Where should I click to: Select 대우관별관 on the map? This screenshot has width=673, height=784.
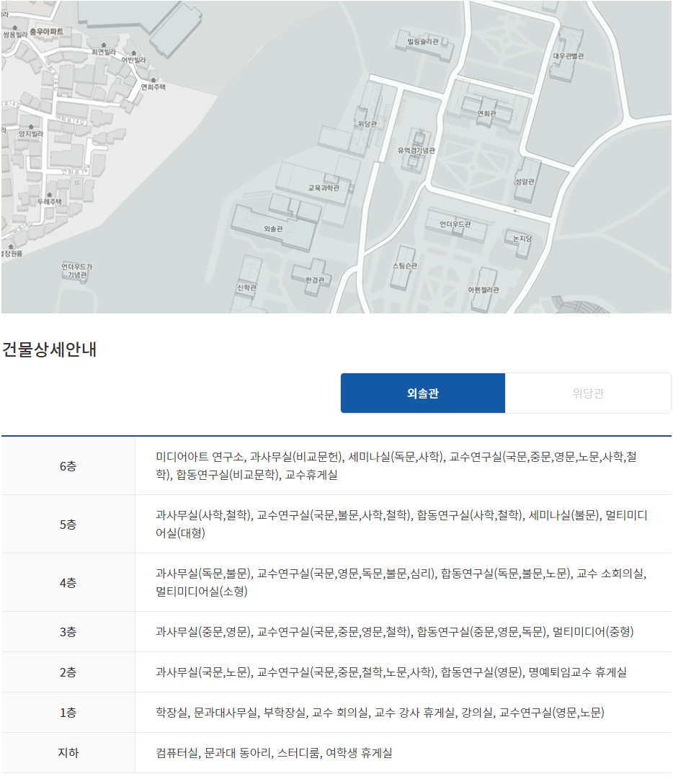(x=569, y=56)
